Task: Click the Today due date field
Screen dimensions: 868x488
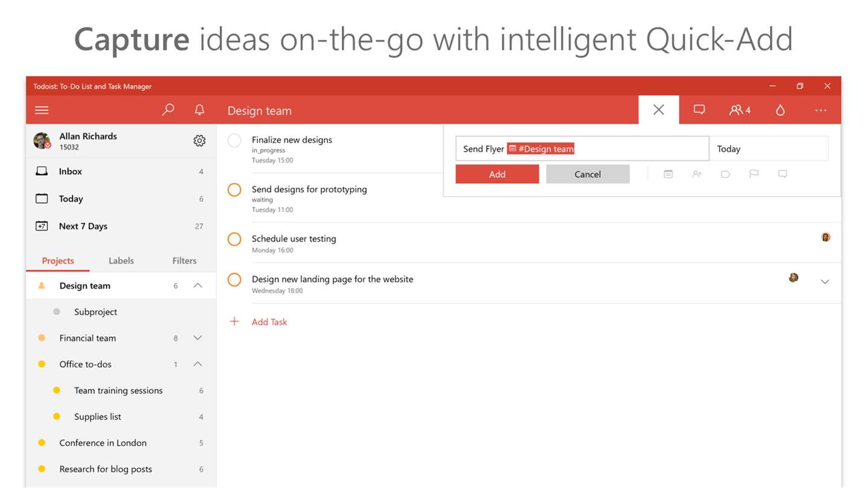Action: point(769,149)
